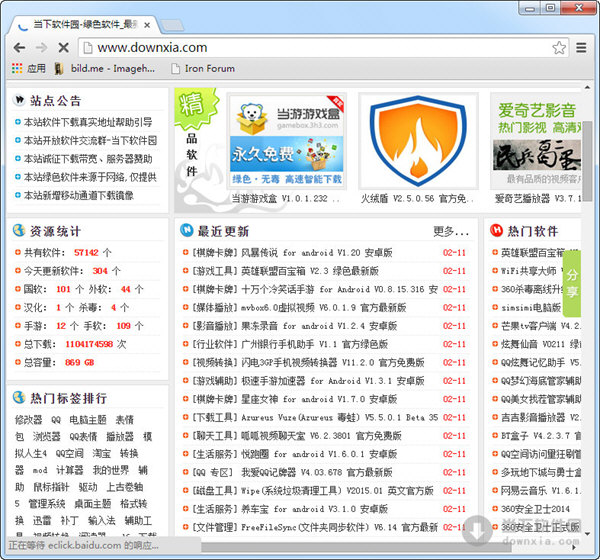The image size is (600, 560).
Task: Click total capacity value 869 GB
Action: [x=79, y=362]
